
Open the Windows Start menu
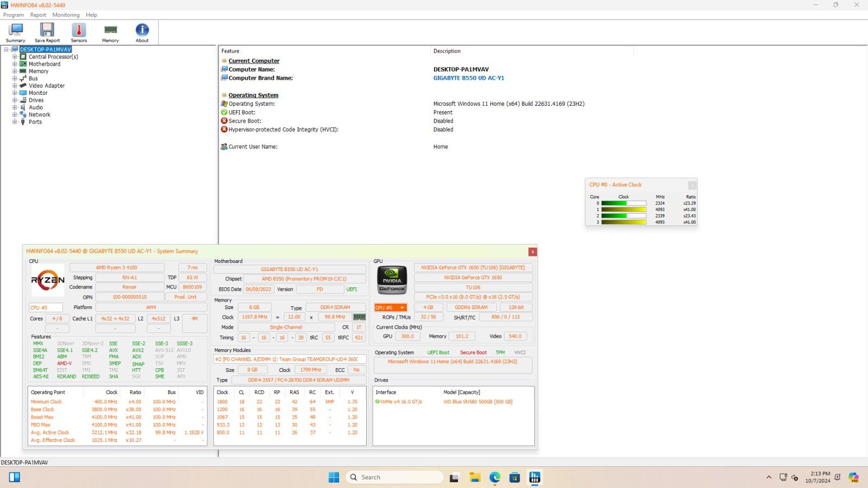tap(334, 477)
